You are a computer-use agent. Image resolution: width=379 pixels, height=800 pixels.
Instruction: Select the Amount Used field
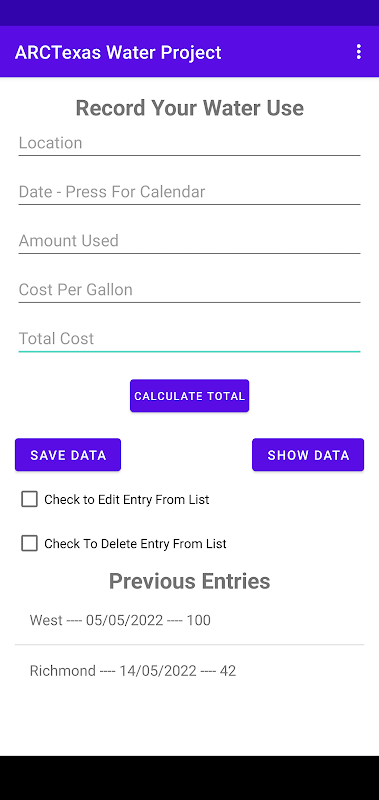189,241
